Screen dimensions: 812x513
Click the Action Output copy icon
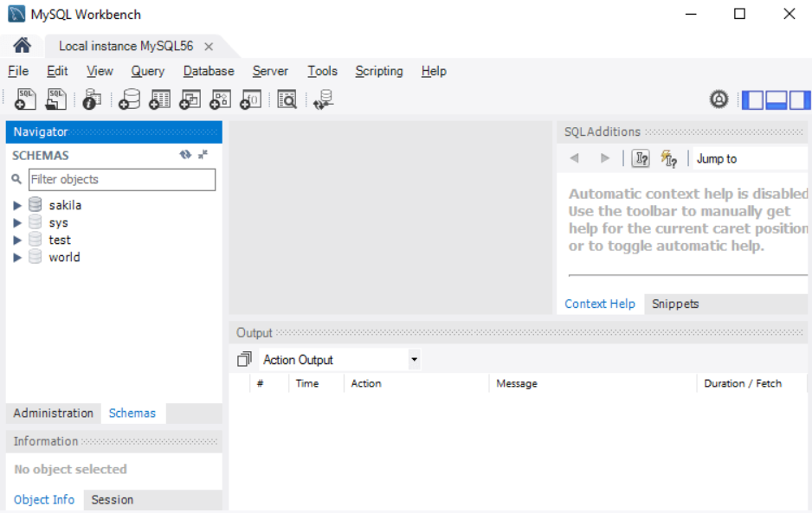click(244, 359)
